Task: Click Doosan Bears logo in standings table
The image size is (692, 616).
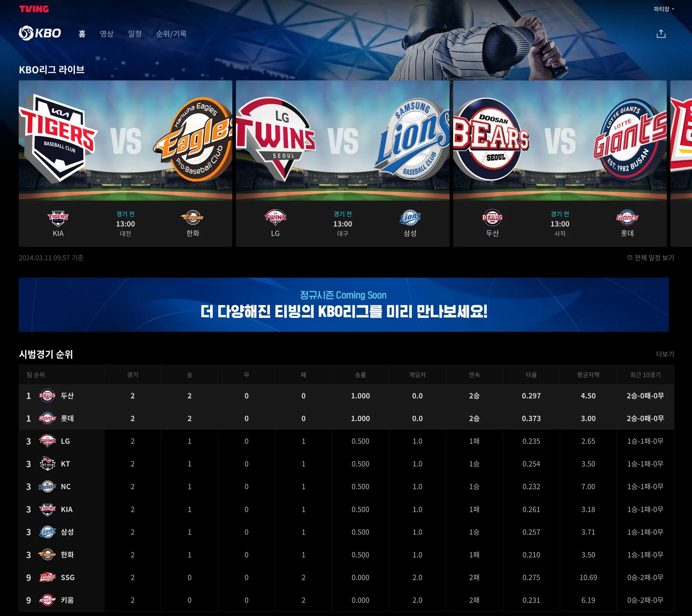Action: click(47, 396)
